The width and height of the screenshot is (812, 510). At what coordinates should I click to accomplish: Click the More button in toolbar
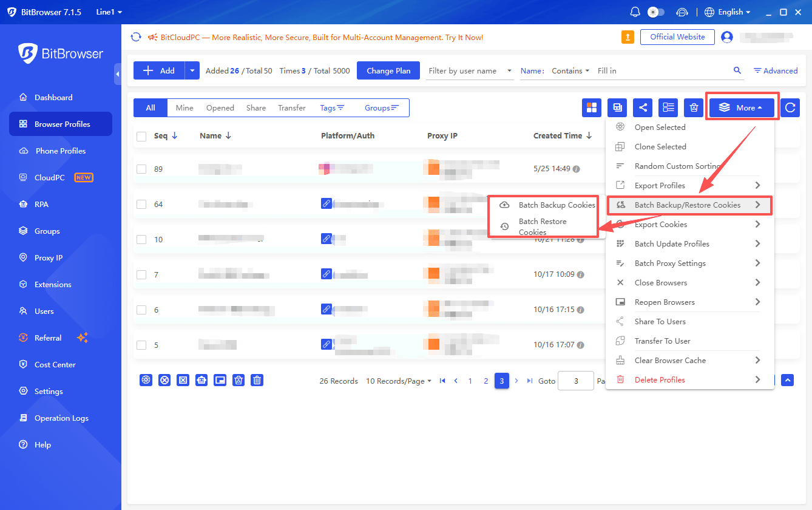(742, 107)
